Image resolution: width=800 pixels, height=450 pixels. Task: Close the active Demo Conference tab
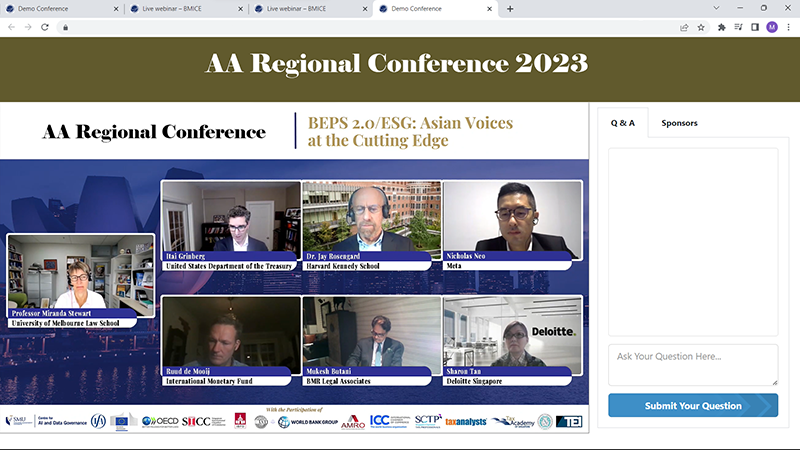tap(489, 9)
